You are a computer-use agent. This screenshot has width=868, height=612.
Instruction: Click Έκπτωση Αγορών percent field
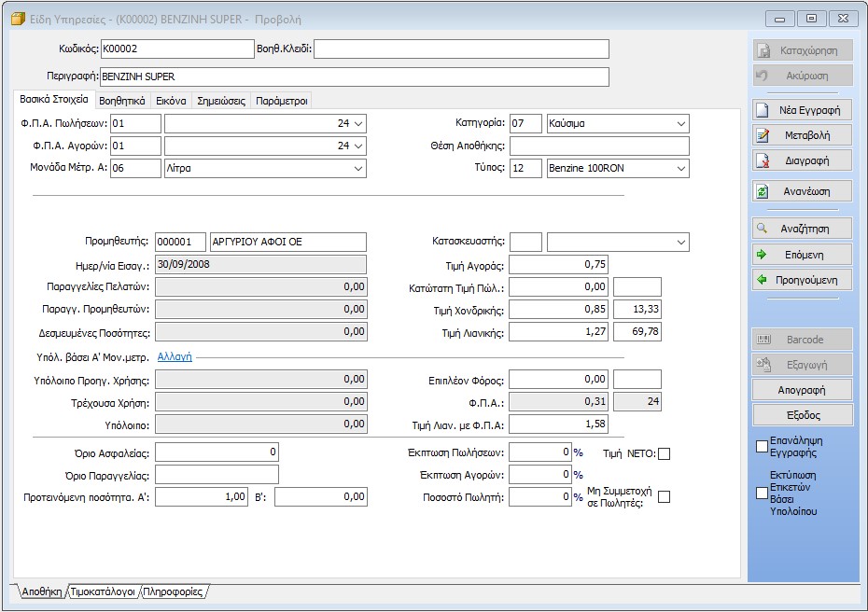pyautogui.click(x=539, y=475)
